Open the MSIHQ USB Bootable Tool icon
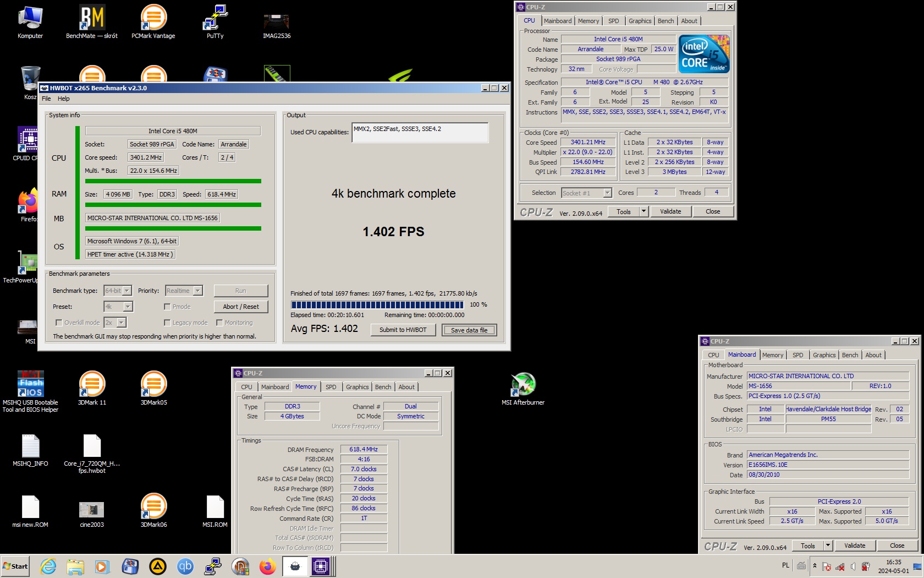The width and height of the screenshot is (924, 578). pyautogui.click(x=30, y=391)
